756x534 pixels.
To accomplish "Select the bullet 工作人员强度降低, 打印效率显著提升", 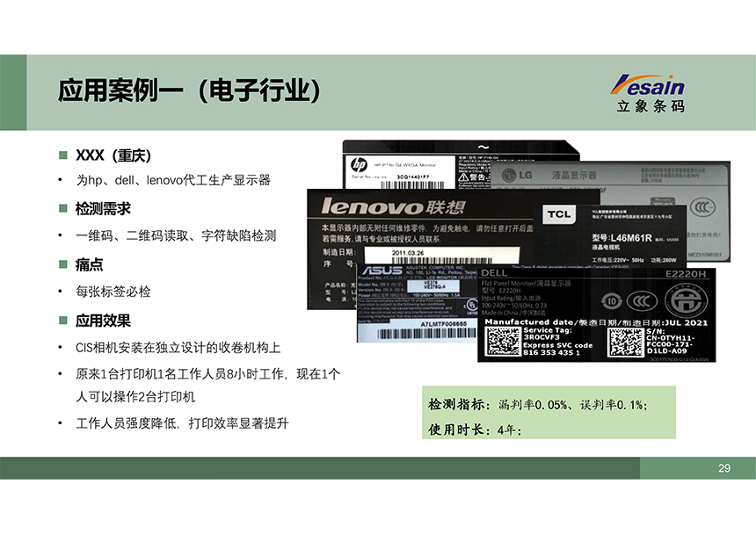I will [x=182, y=423].
